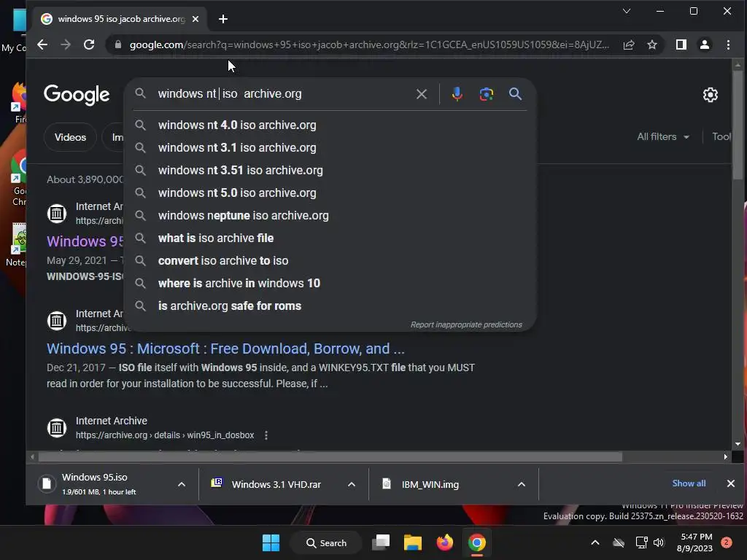Open notifications badge showing 2

pyautogui.click(x=727, y=542)
